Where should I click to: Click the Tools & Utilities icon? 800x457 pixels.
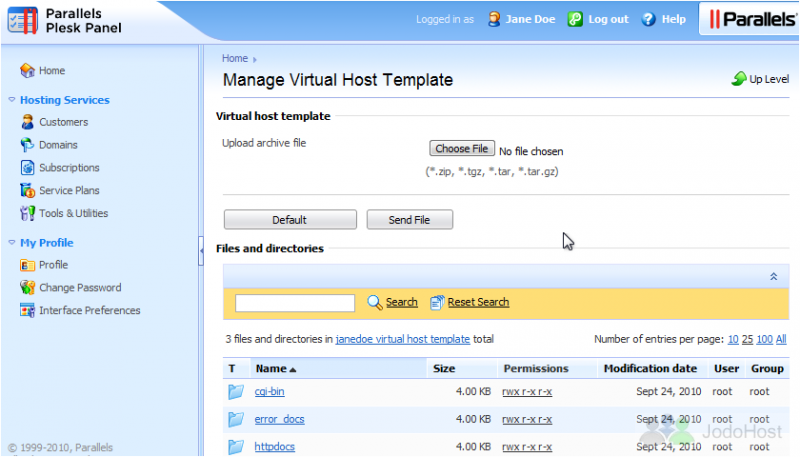tap(28, 213)
